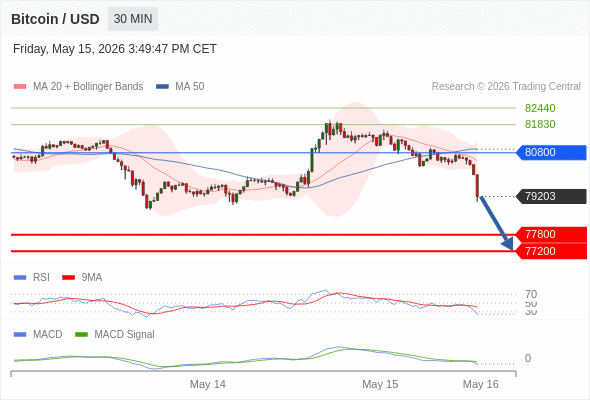Viewport: 590px width, 400px height.
Task: Click the red 77200 support price tag
Action: point(551,251)
